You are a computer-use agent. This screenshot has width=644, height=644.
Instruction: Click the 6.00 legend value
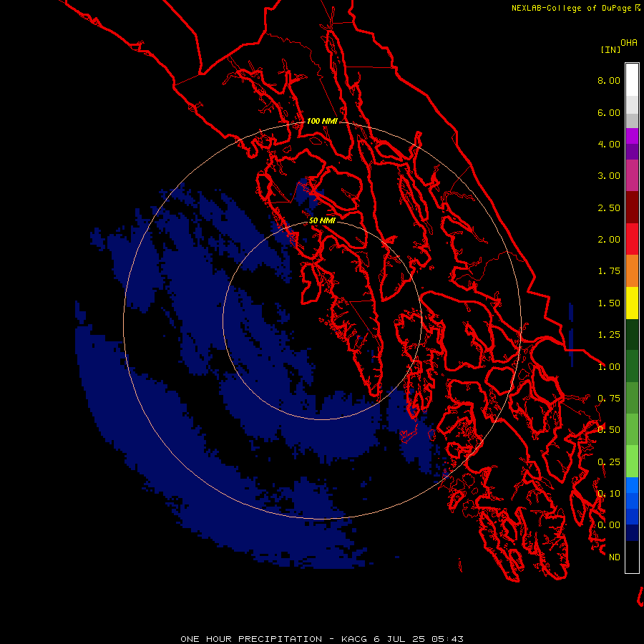[x=609, y=112]
